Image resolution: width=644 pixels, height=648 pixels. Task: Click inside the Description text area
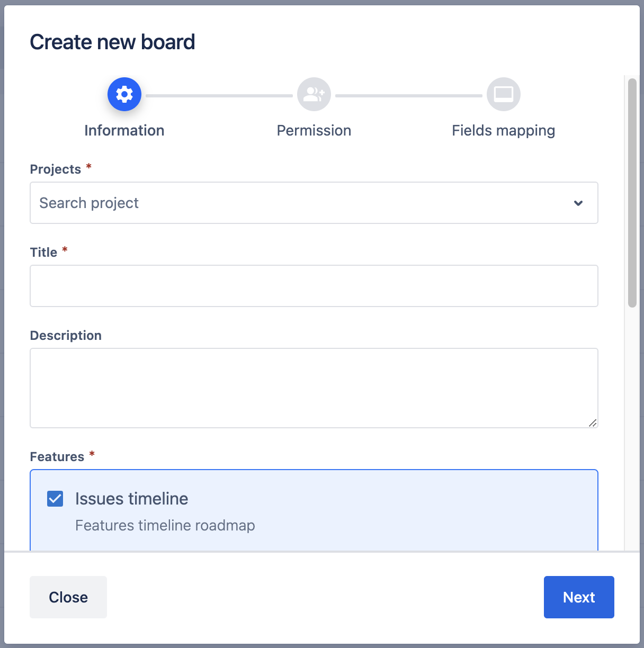pyautogui.click(x=314, y=388)
